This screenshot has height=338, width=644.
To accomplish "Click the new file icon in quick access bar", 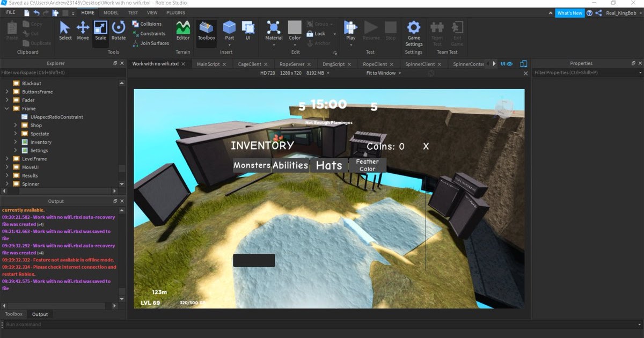I will (x=27, y=12).
